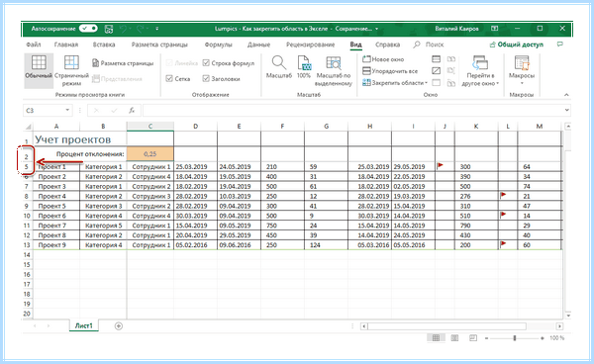Open the Name Box dropdown arrow
This screenshot has width=594, height=364.
click(67, 110)
